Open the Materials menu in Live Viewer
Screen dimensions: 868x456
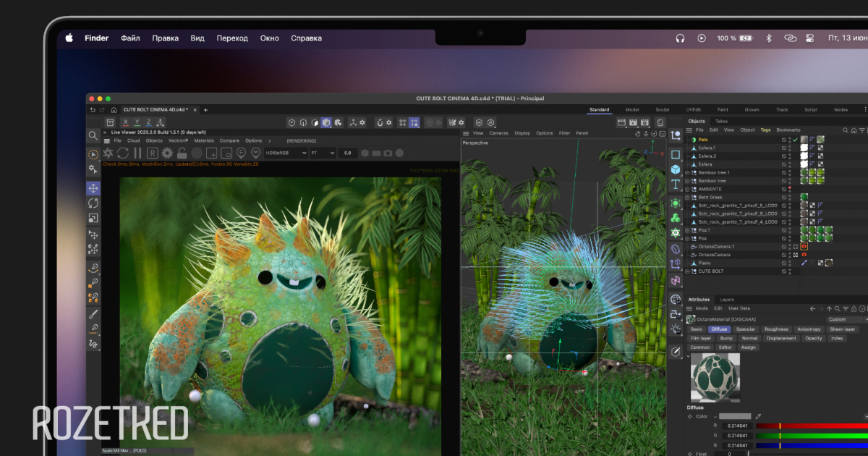(204, 140)
